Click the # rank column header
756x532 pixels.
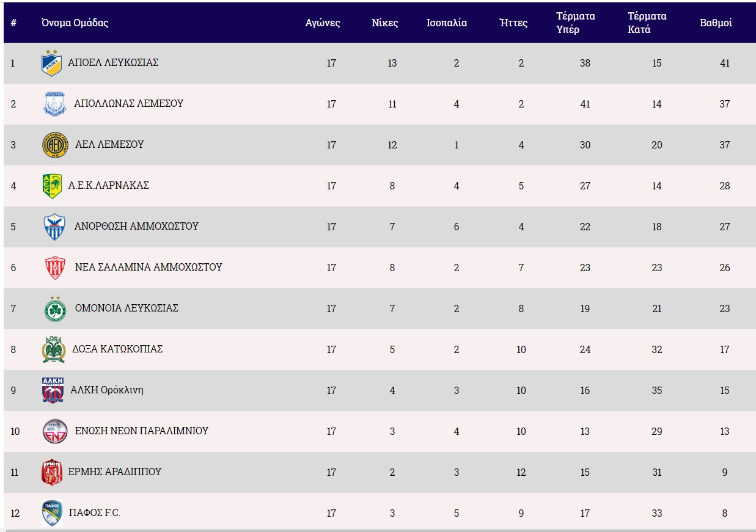[13, 23]
